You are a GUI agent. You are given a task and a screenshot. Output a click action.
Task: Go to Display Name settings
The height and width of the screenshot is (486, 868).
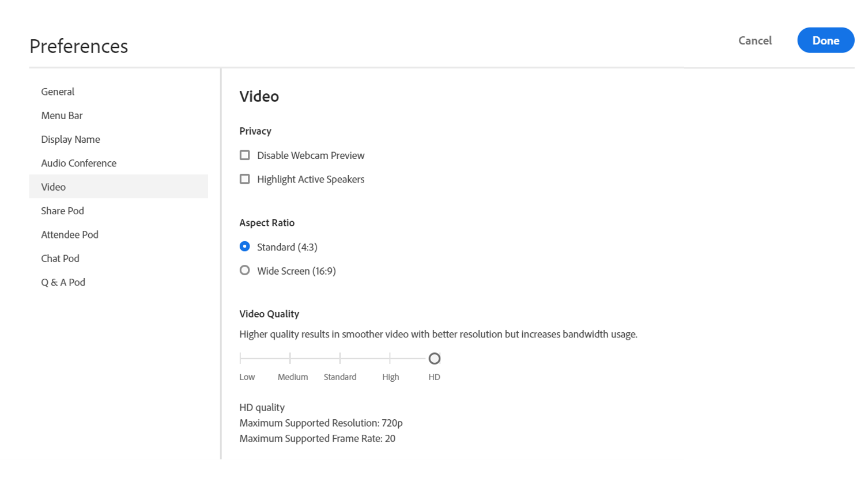[x=70, y=139]
